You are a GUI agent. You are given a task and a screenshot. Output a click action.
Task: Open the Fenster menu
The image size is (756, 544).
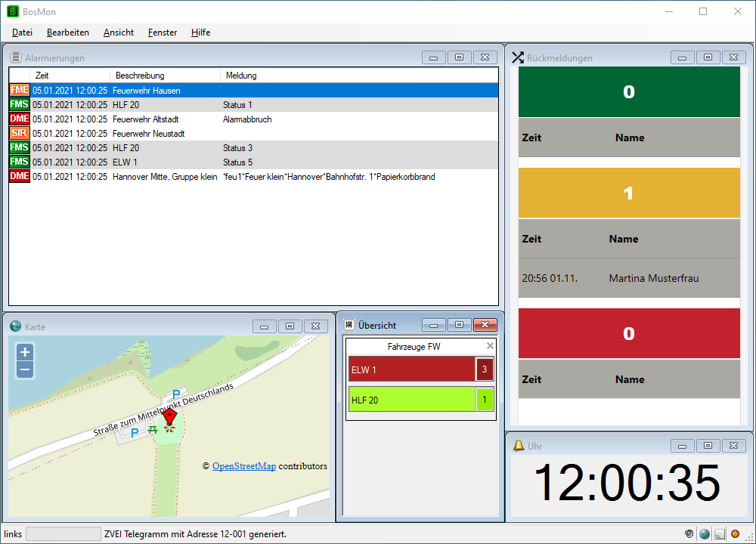[163, 32]
